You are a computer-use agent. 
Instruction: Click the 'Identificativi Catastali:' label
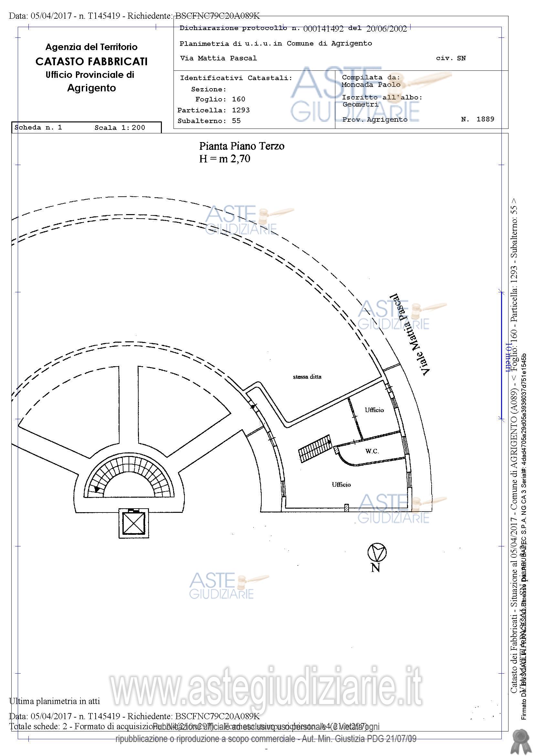tap(236, 78)
